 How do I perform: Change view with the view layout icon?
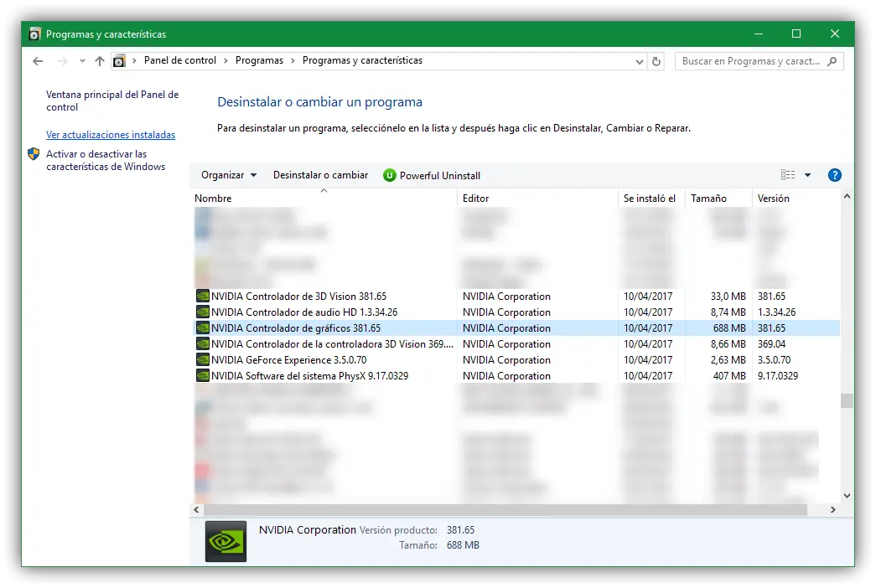788,175
